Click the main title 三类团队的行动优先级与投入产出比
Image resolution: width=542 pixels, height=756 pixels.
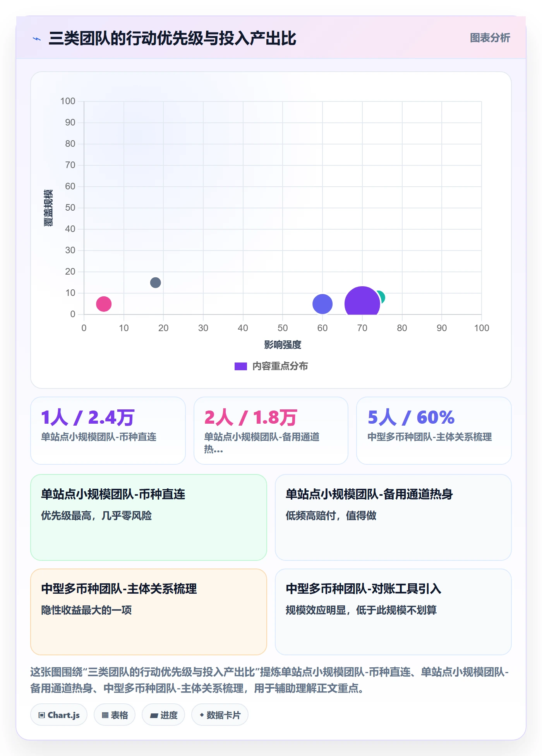[172, 38]
